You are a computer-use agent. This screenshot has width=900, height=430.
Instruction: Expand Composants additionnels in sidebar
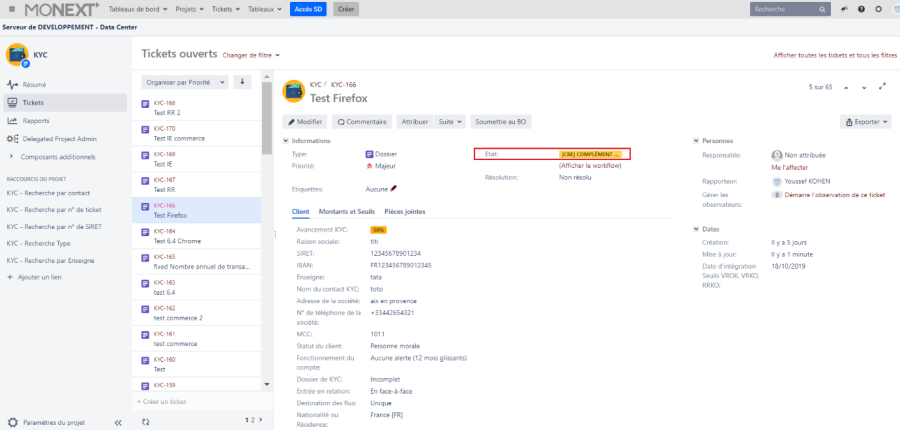tap(12, 157)
